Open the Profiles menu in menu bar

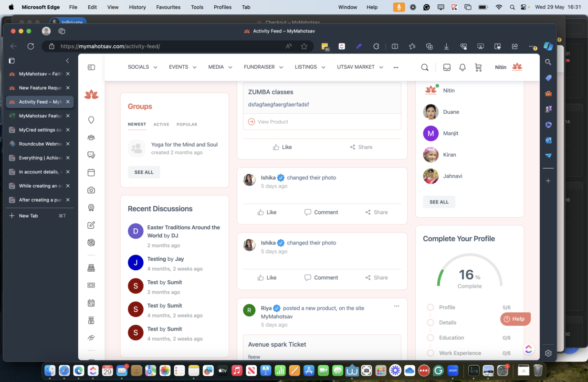222,7
